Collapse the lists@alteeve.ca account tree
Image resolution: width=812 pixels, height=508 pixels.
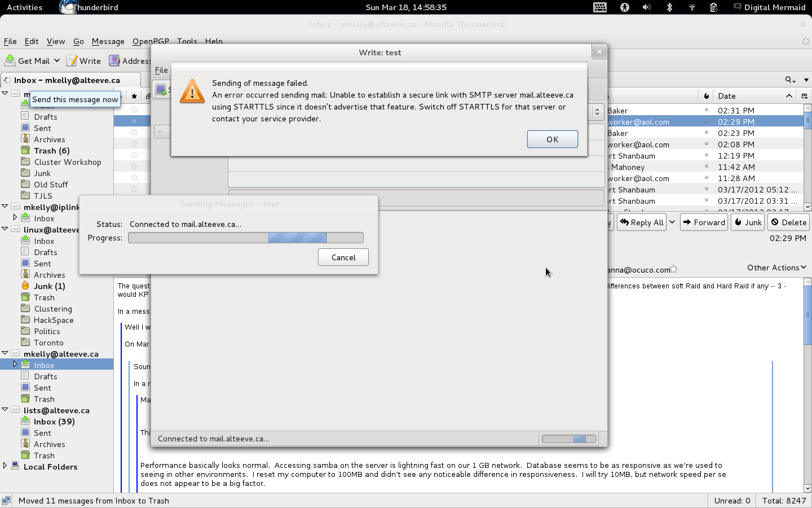pos(5,410)
